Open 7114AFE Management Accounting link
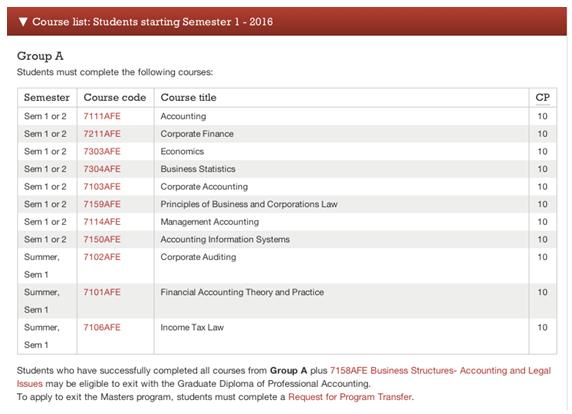 coord(102,222)
